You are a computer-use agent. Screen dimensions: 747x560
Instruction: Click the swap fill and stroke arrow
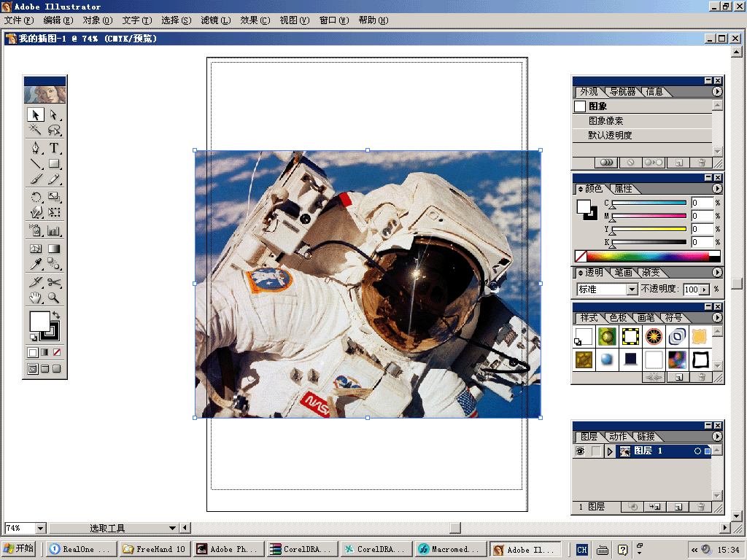56,315
